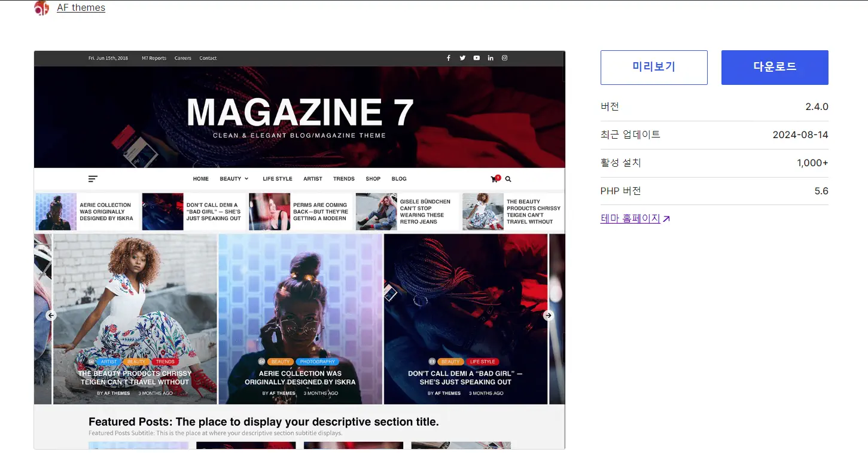This screenshot has width=868, height=455.
Task: Click the 미리보기 preview button
Action: click(654, 68)
